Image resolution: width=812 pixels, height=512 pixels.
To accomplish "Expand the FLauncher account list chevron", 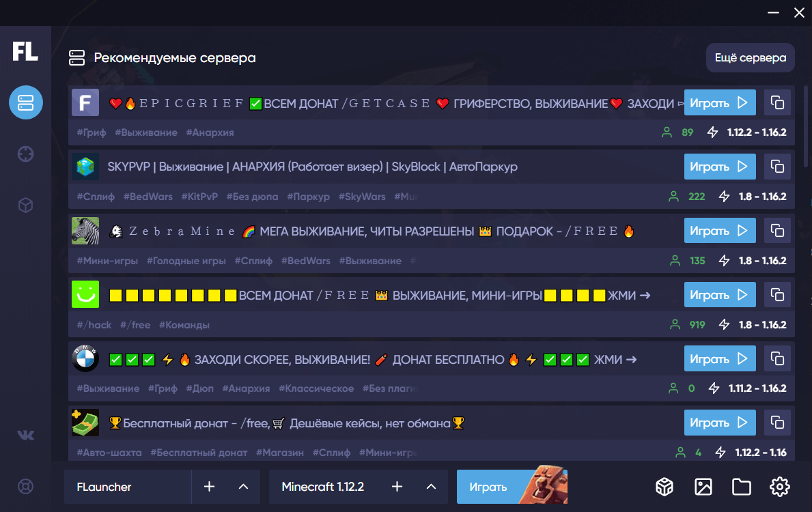I will tap(243, 487).
